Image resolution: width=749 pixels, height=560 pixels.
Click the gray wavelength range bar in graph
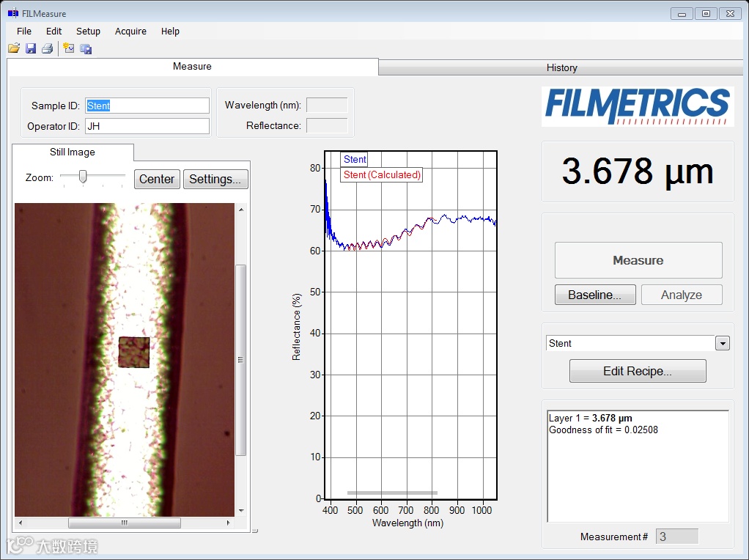tap(392, 493)
